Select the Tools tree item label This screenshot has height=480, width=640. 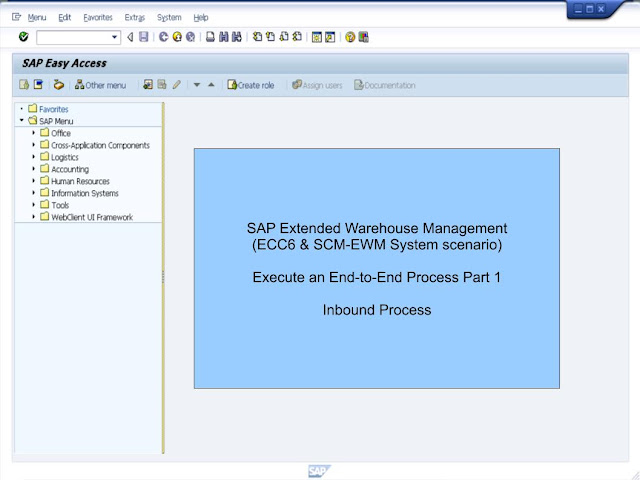coord(60,205)
